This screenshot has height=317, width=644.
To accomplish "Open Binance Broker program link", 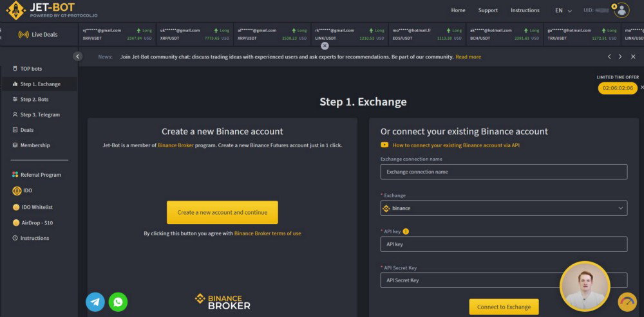I will [x=176, y=145].
